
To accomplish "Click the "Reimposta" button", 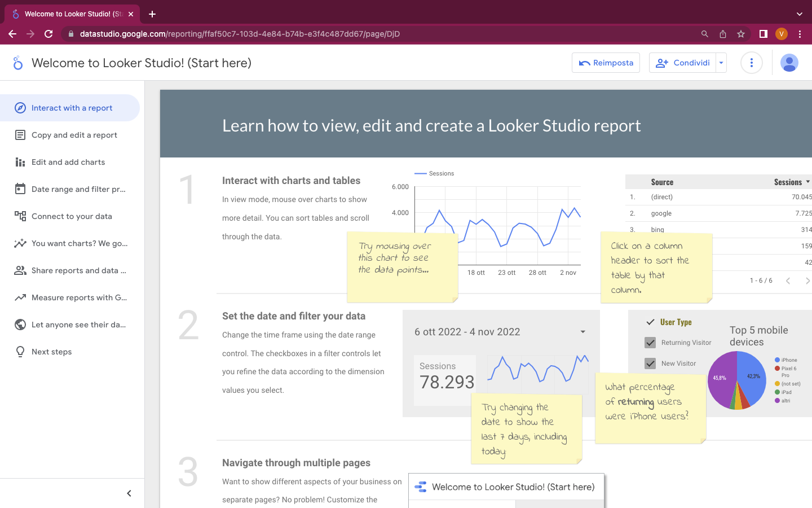I will pos(606,63).
